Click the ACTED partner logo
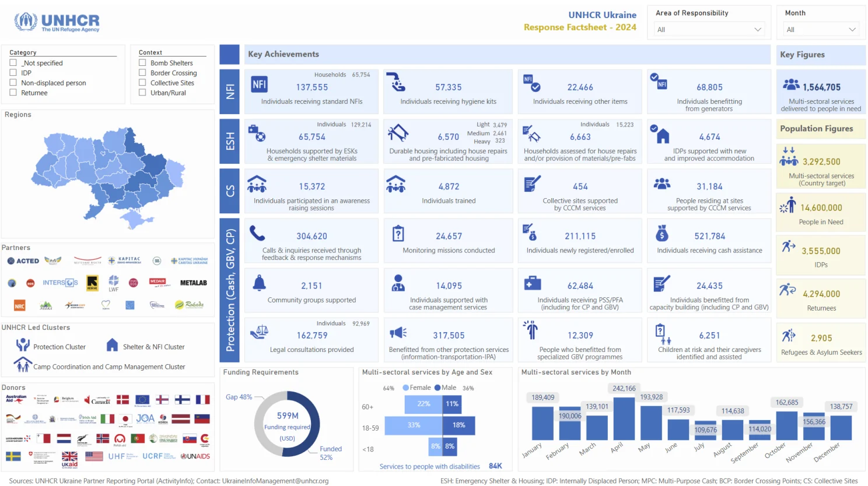Viewport: 868px width, 486px height. [x=23, y=261]
